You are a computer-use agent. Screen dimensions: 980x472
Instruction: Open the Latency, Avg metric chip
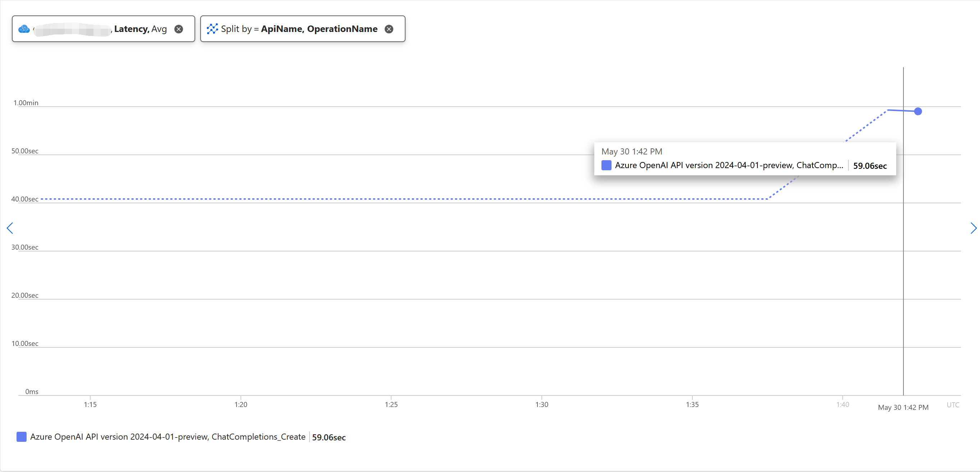point(104,29)
